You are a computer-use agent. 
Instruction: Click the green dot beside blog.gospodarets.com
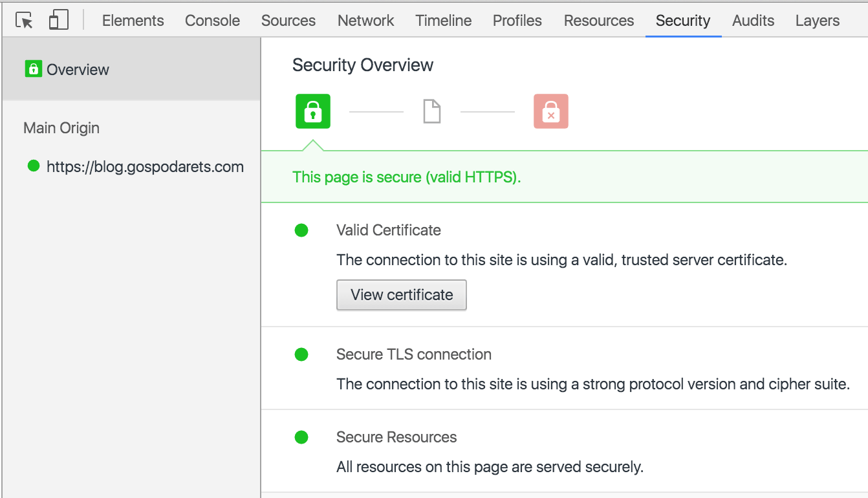coord(34,166)
